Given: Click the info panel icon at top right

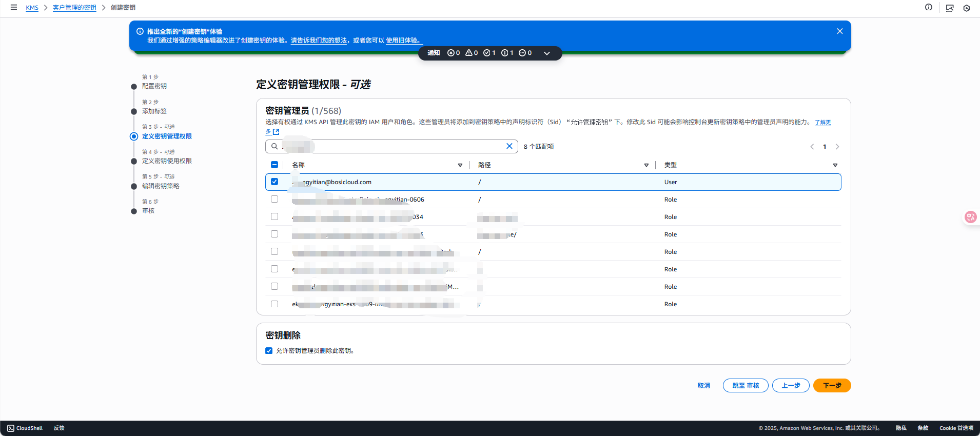Looking at the screenshot, I should coord(929,7).
